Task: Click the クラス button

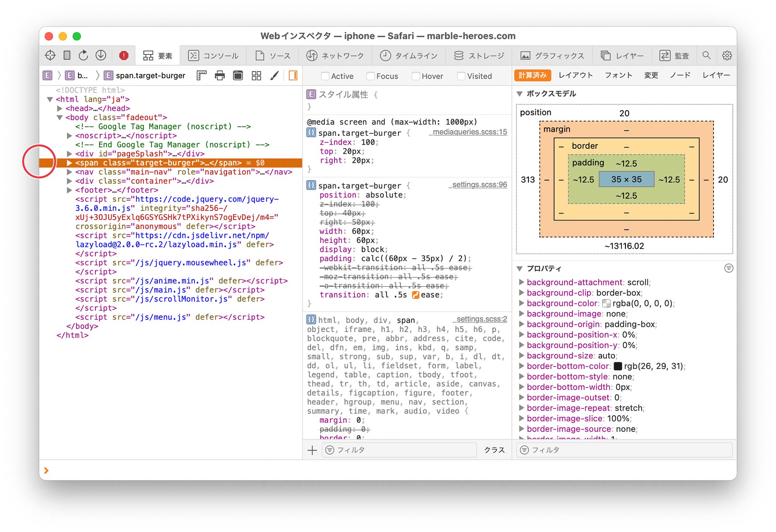Action: [x=494, y=450]
